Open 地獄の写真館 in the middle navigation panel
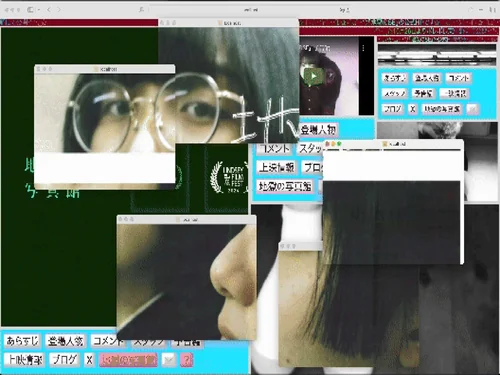500x375 pixels. tap(285, 186)
